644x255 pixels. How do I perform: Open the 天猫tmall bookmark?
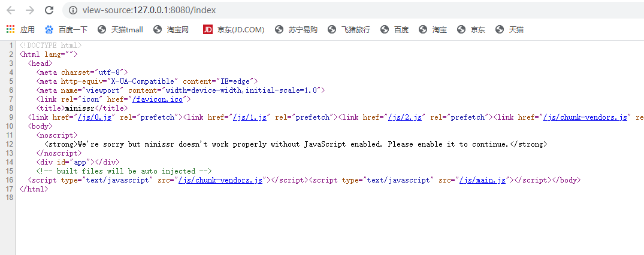pos(120,29)
